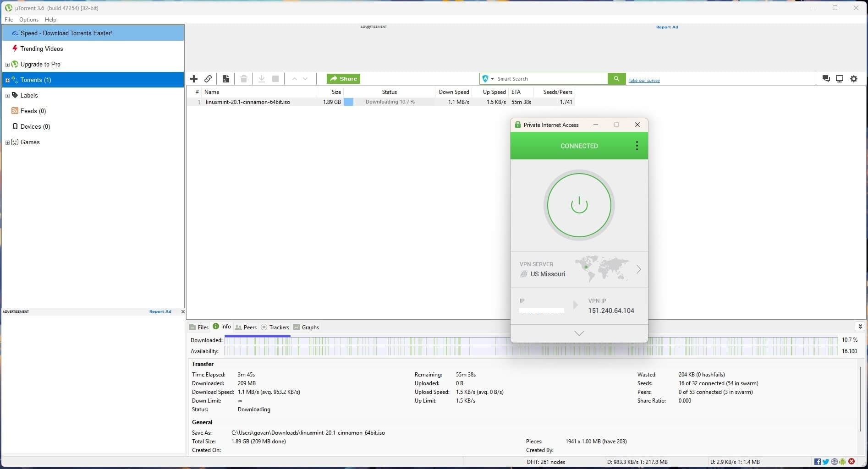The width and height of the screenshot is (868, 469).
Task: Open the Options menu
Action: click(29, 20)
